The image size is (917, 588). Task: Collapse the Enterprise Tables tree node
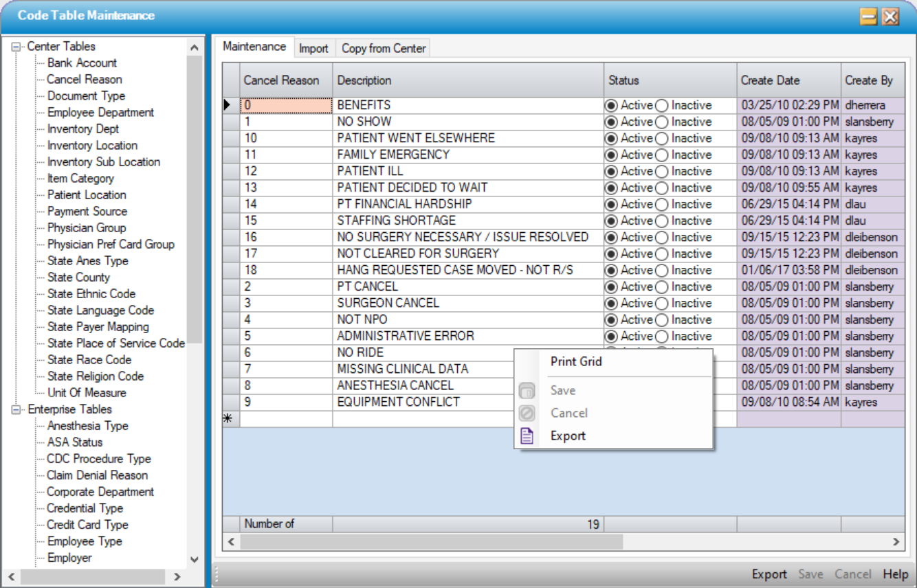coord(16,409)
